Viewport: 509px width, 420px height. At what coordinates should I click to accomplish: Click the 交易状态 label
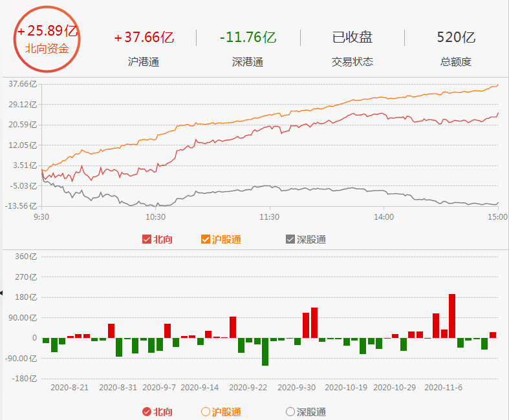tap(352, 61)
